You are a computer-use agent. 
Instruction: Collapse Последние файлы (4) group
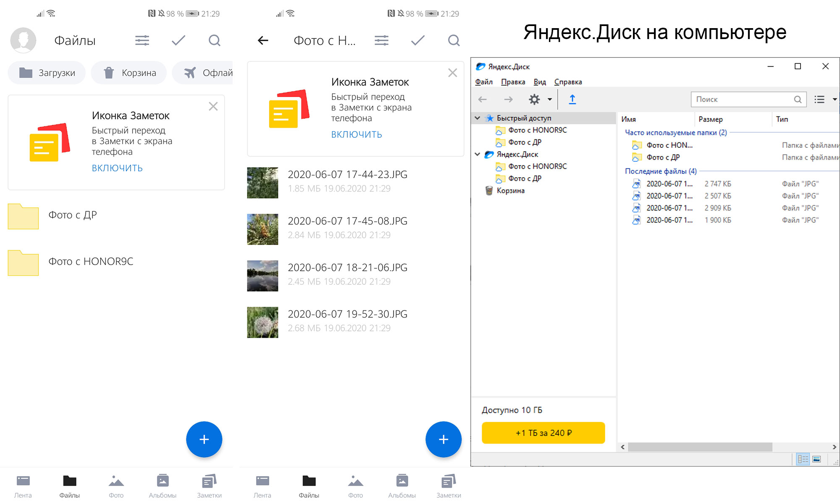point(661,171)
